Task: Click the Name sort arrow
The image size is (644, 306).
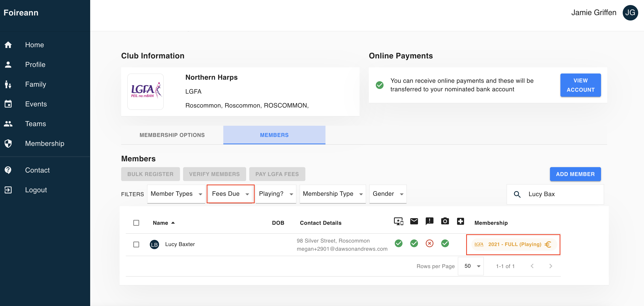Action: pos(173,223)
